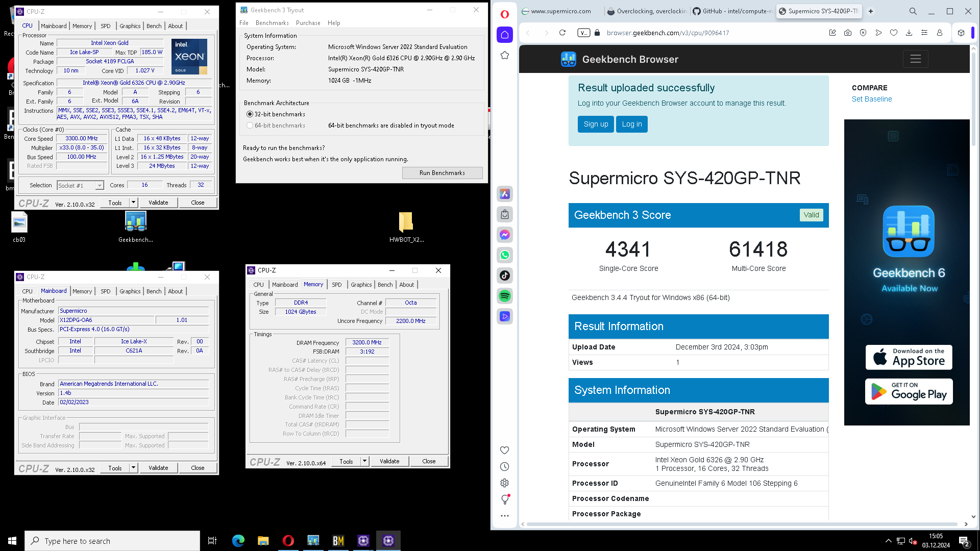Open Spotify in Opera sidebar
The image size is (980, 551).
[x=504, y=296]
